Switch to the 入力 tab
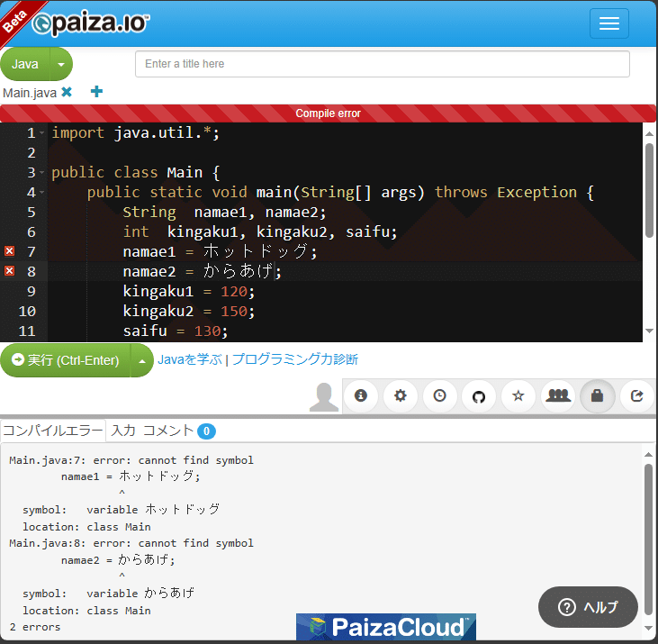This screenshot has width=658, height=644. tap(123, 431)
